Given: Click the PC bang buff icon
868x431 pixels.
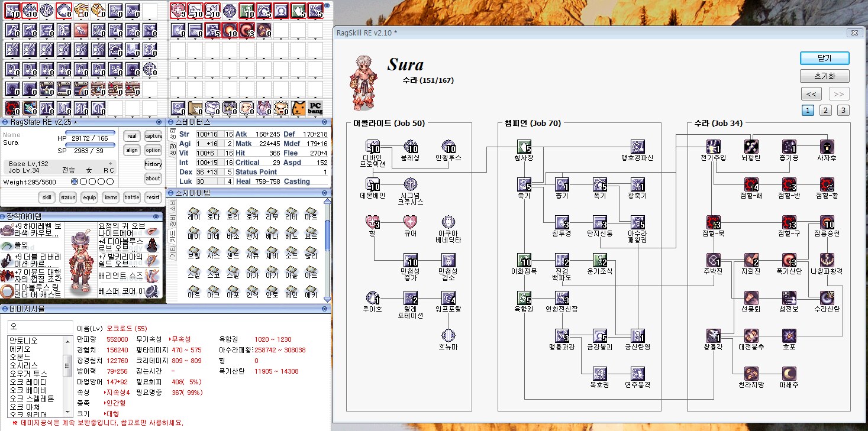Looking at the screenshot, I should [315, 108].
